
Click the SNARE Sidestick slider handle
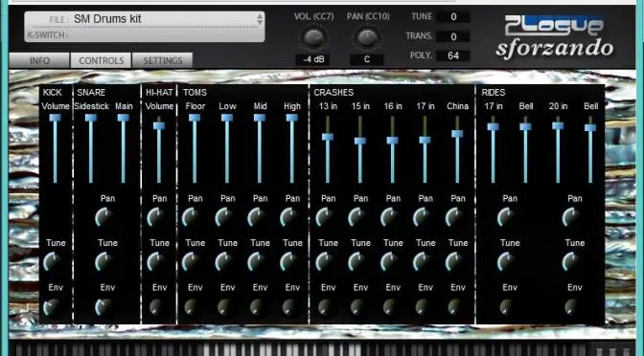[91, 118]
